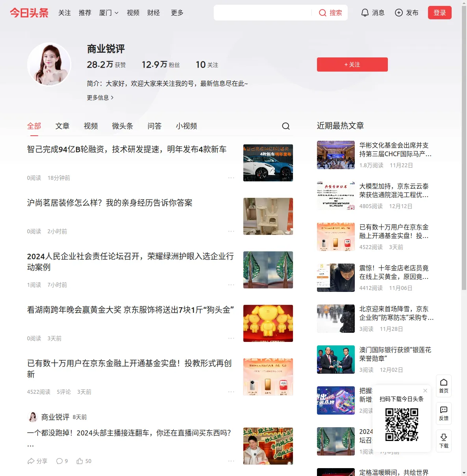Click the top search input field
The image size is (467, 476).
pos(263,13)
